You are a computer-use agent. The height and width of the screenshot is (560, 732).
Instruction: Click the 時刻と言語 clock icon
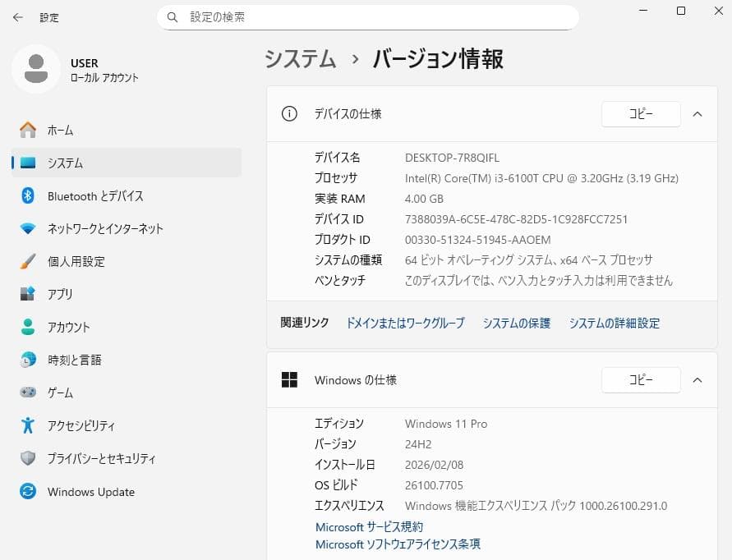(26, 360)
